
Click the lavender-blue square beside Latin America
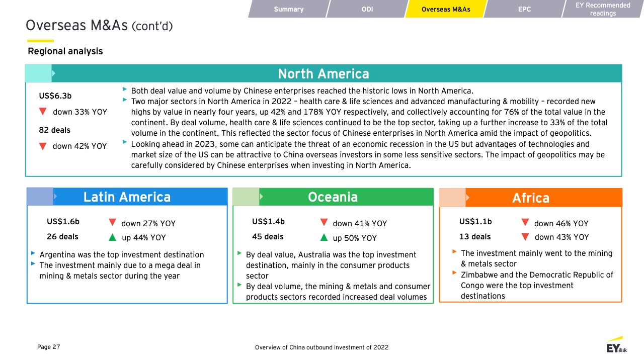click(x=40, y=197)
